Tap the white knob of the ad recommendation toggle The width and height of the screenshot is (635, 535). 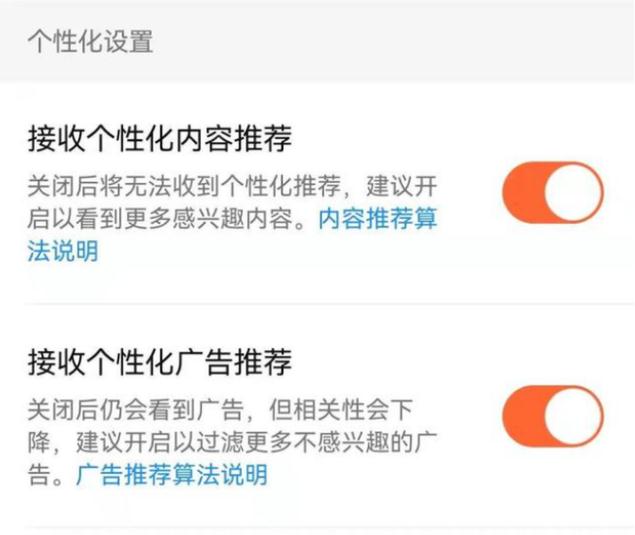[x=573, y=416]
